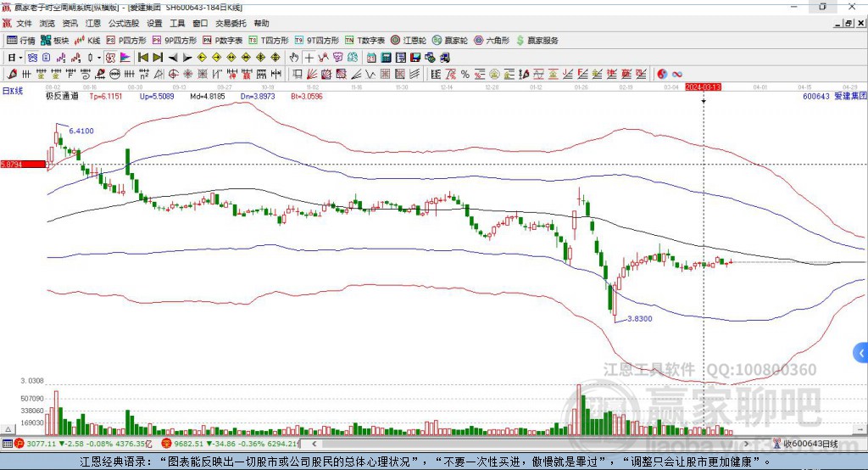Open P四方形 square chart
868x470 pixels.
tap(126, 41)
